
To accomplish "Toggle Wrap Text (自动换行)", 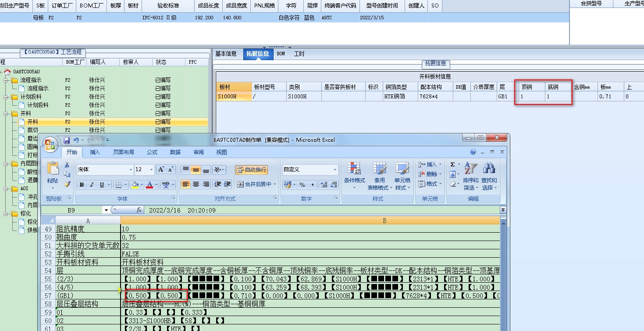I will coord(251,169).
